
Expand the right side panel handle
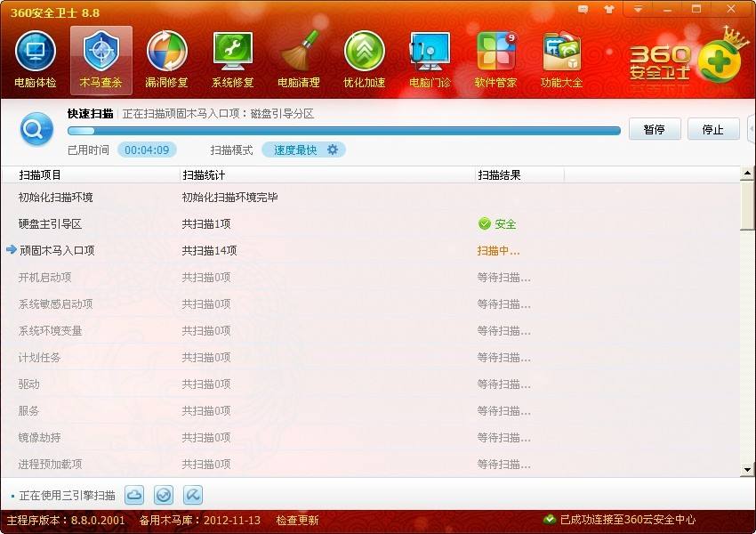point(752,129)
